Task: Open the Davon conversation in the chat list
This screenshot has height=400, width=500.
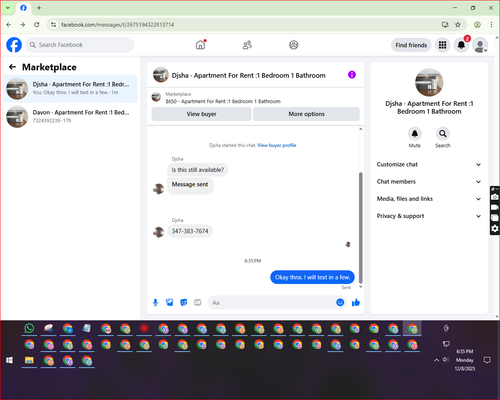Action: click(x=71, y=116)
